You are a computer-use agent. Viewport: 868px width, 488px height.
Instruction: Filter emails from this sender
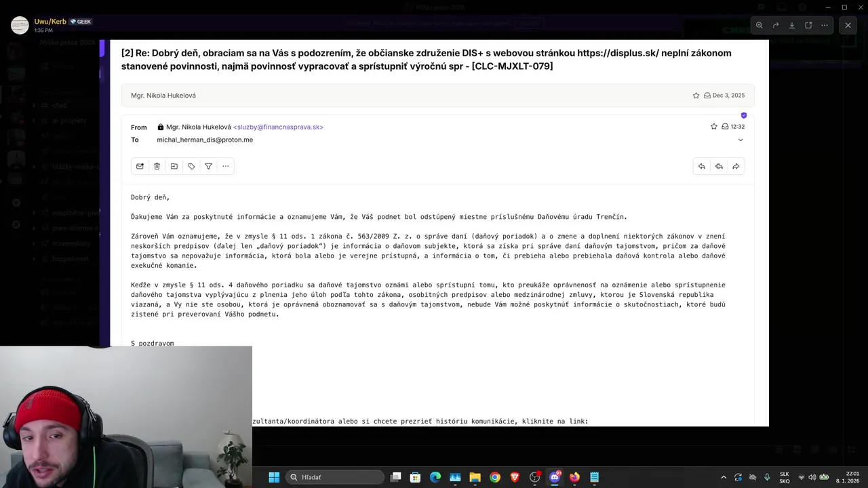tap(208, 166)
